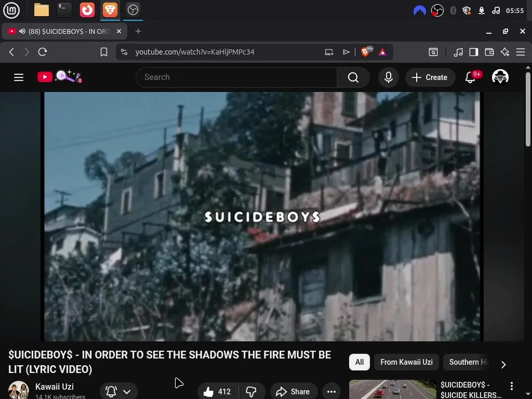Open the more actions three-dot button
Screen dimensions: 532x399
click(x=331, y=392)
